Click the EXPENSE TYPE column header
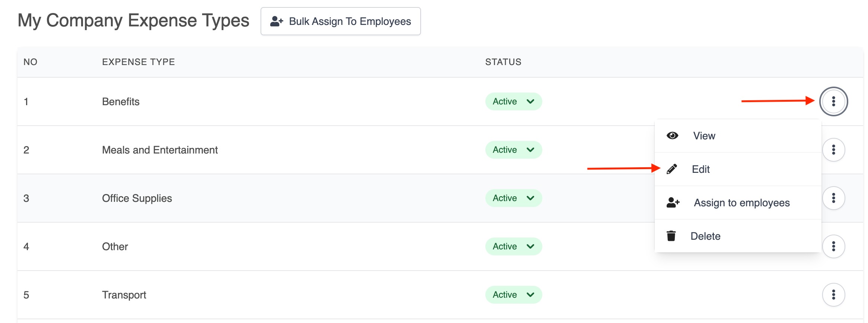868x323 pixels. pyautogui.click(x=138, y=62)
